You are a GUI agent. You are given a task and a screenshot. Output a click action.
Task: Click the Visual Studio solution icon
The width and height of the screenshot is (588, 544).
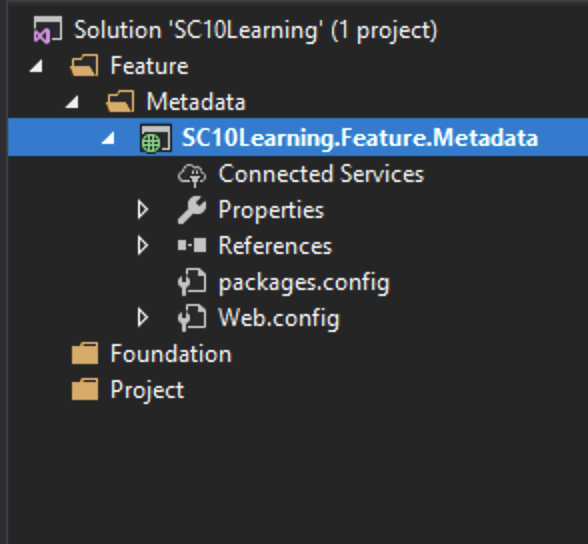click(48, 30)
